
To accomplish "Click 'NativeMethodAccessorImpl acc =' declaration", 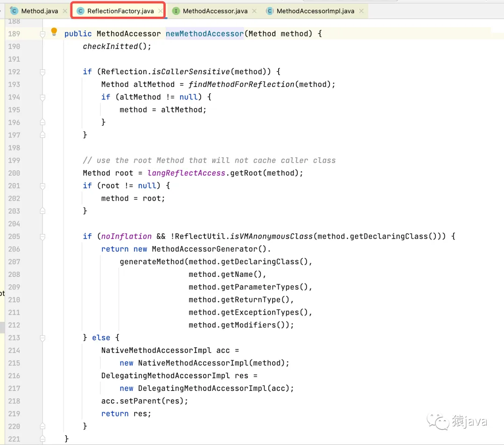I will point(170,351).
